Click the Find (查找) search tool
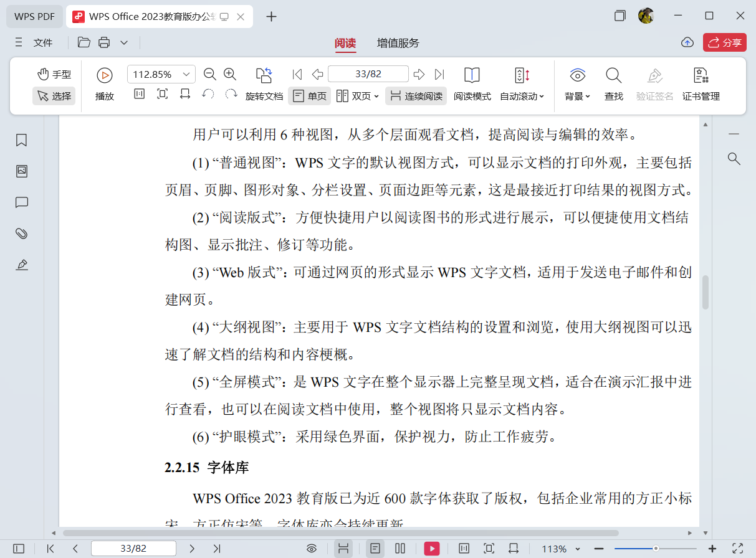This screenshot has width=756, height=558. tap(614, 83)
